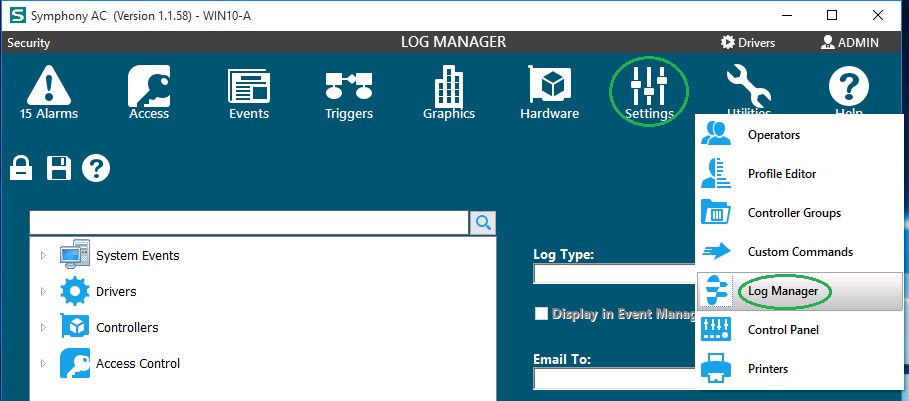Expand the System Events tree node

point(43,256)
